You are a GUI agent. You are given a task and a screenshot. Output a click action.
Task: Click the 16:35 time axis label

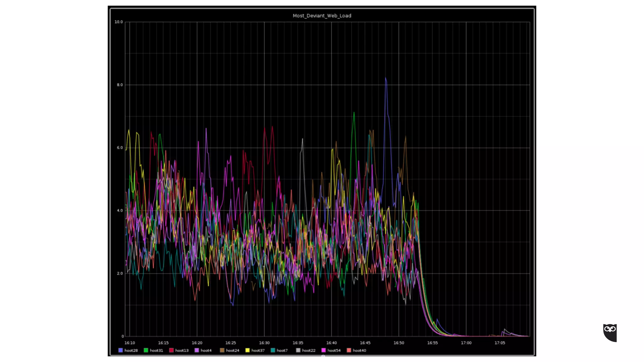(298, 343)
